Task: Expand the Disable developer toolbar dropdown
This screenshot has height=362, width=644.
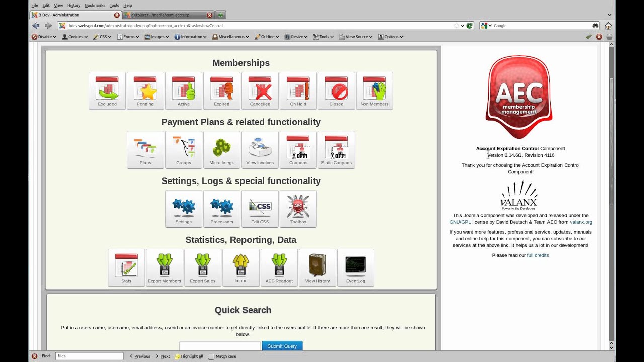Action: (44, 37)
